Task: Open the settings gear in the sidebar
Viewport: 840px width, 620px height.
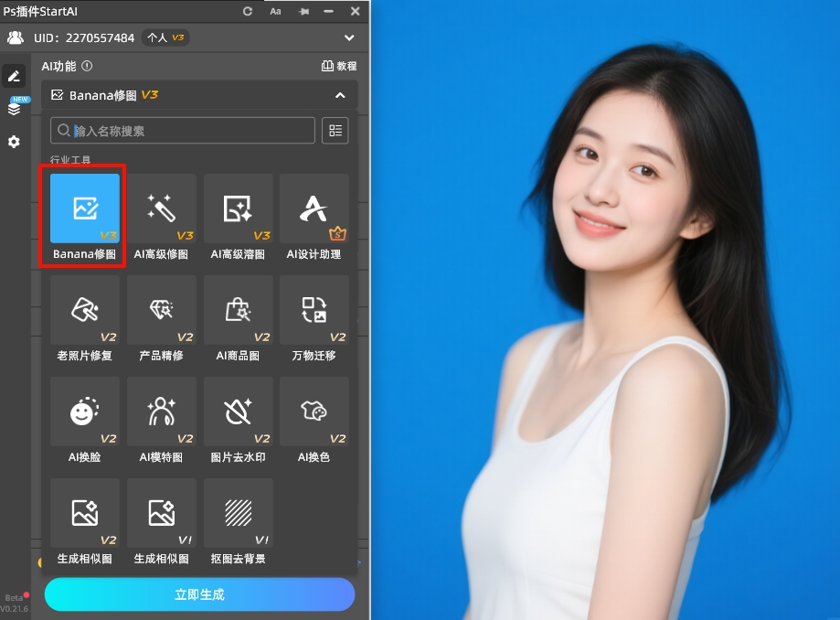Action: tap(13, 142)
